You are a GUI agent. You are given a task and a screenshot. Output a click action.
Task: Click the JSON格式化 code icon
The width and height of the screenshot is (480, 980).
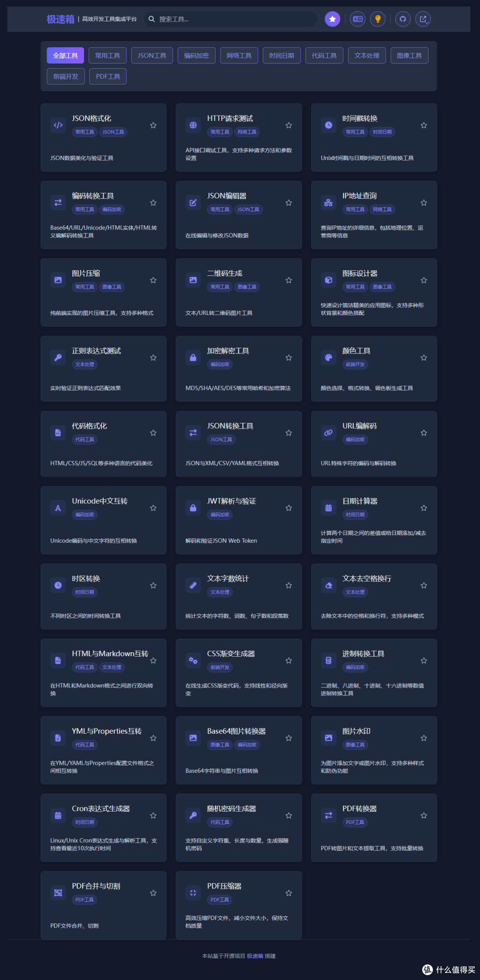[58, 125]
